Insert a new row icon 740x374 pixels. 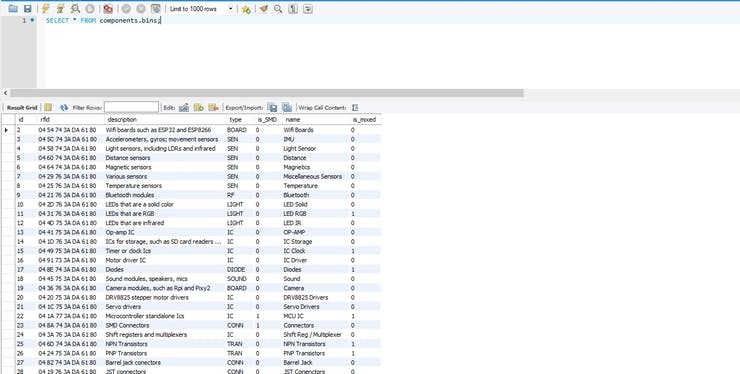click(x=199, y=108)
